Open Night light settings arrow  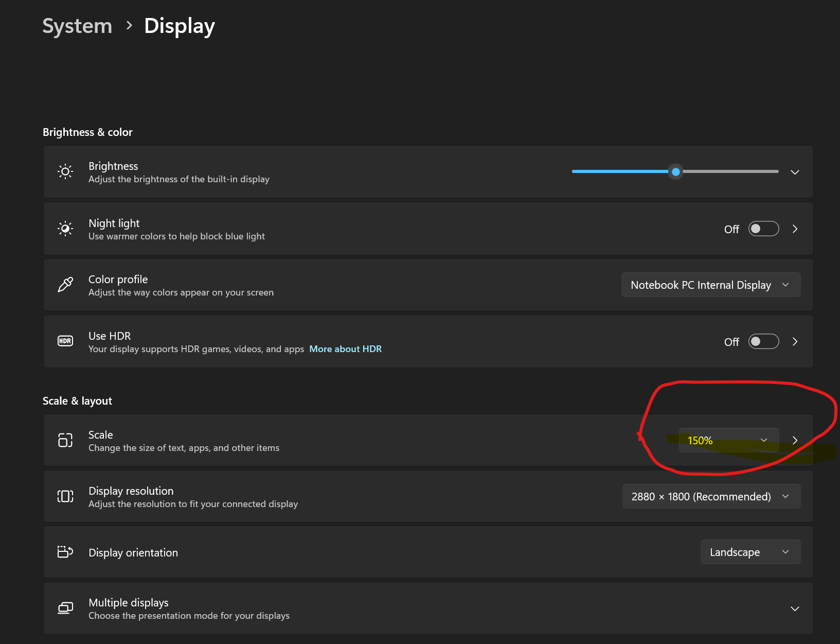click(x=795, y=229)
